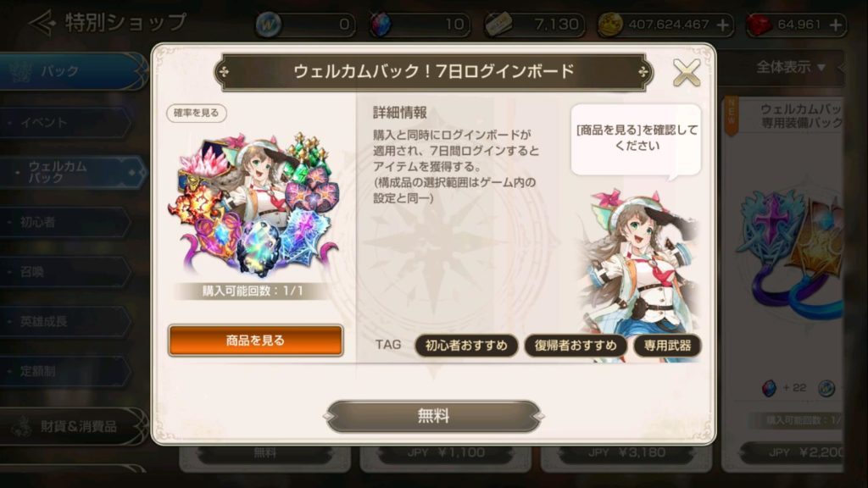Tap the gold coin plus icon
This screenshot has height=488, width=868.
722,25
